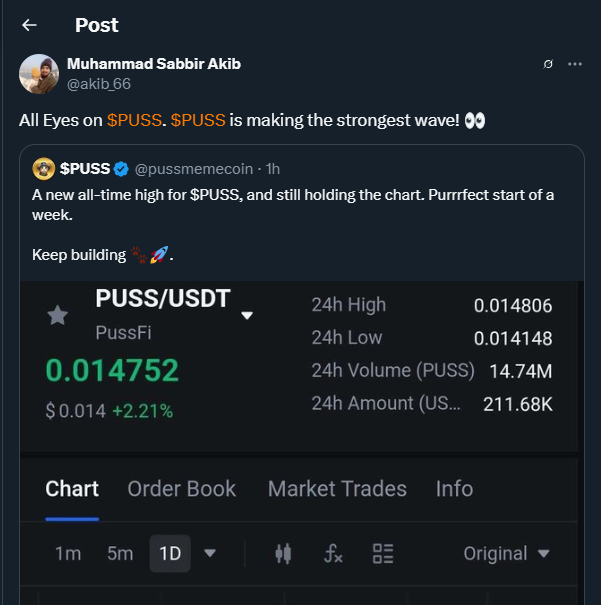Open Muhammad Sabbir Akib's profile picture
The image size is (601, 605).
pos(39,74)
